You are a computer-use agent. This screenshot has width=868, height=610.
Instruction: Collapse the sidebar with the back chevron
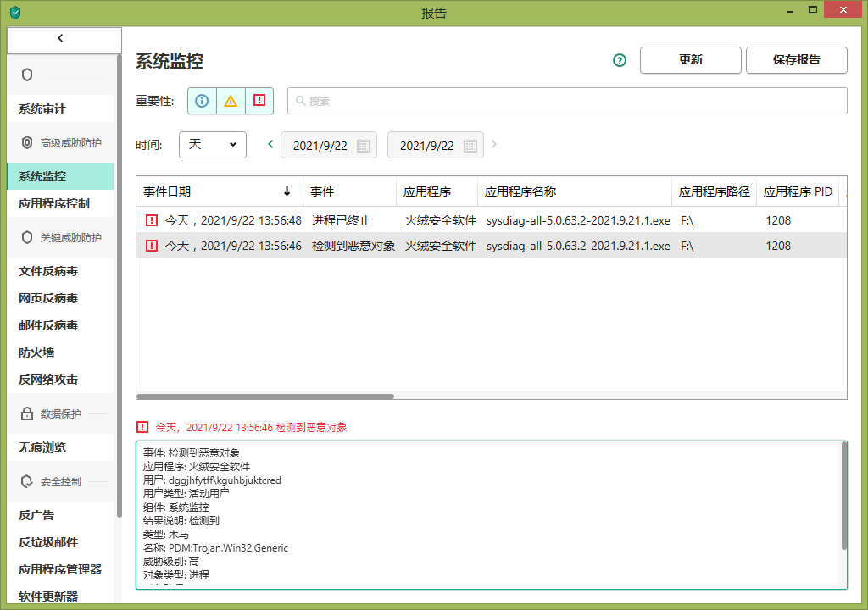59,37
